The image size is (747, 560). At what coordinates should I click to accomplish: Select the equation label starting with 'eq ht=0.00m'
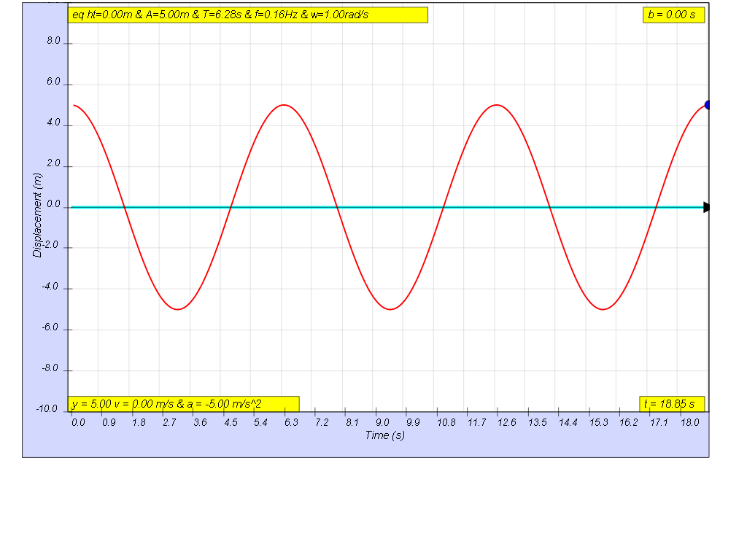(x=248, y=15)
